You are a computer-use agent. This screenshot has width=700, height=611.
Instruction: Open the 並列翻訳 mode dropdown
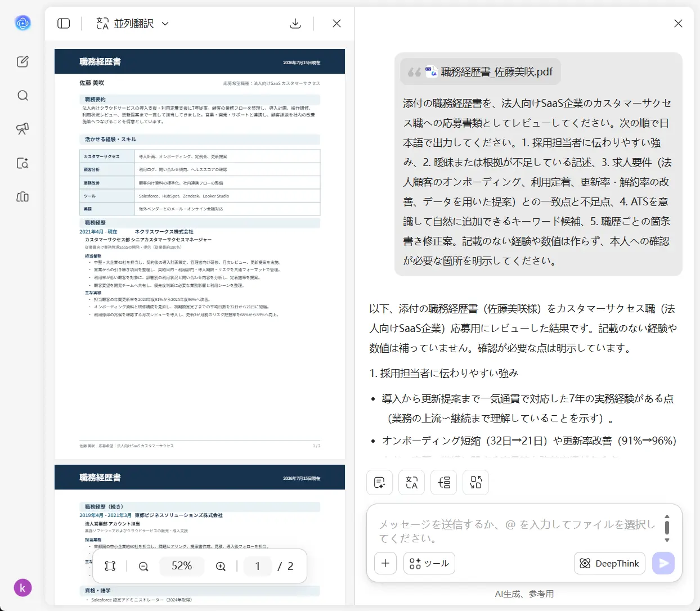pos(132,23)
